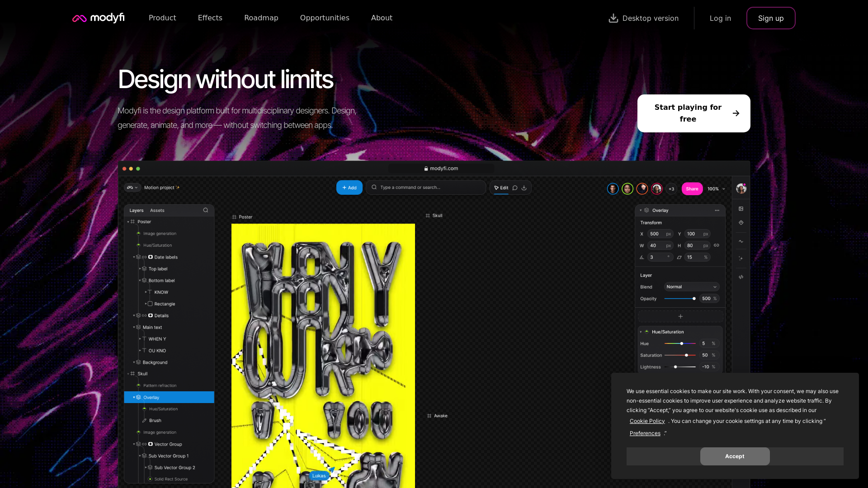868x488 pixels.
Task: Collapse the Overlay panel header triangle
Action: 641,211
